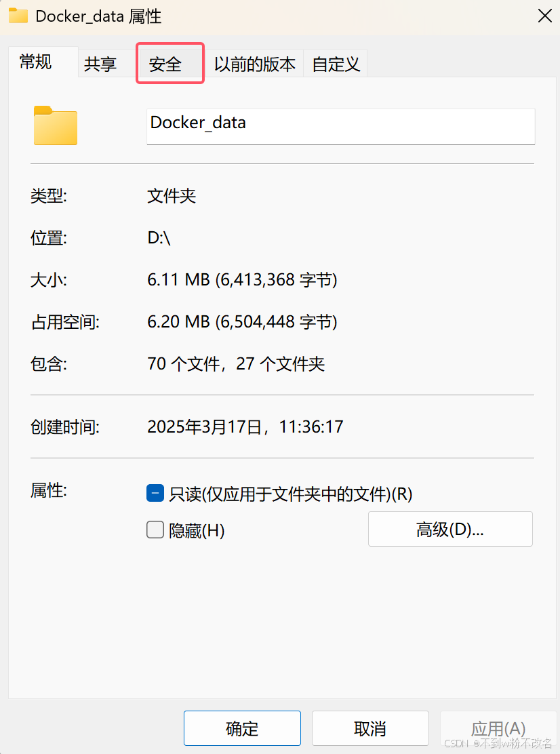560x754 pixels.
Task: Click the large yellow folder icon
Action: (x=55, y=126)
